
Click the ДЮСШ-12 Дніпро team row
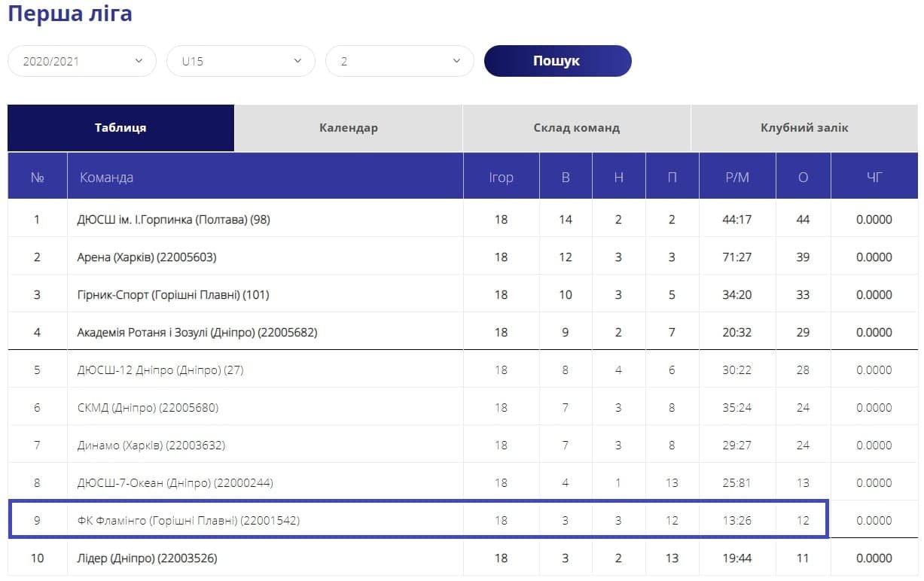click(x=160, y=370)
